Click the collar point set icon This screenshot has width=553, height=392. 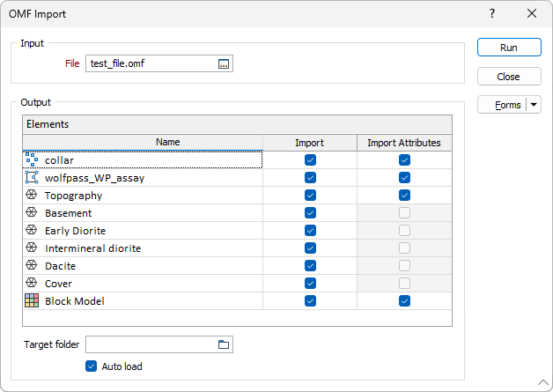(32, 159)
